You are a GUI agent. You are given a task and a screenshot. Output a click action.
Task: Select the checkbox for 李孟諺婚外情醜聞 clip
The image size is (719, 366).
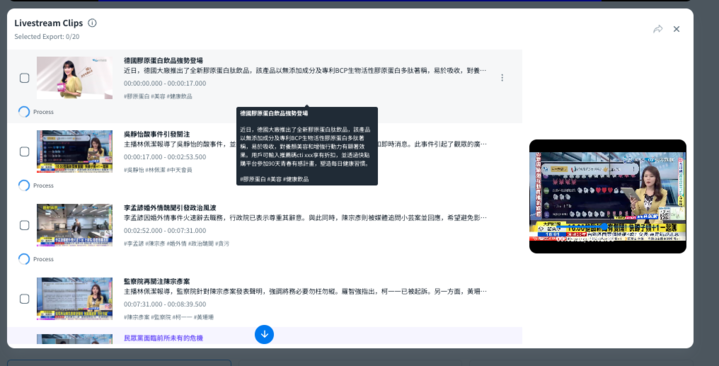coord(24,225)
